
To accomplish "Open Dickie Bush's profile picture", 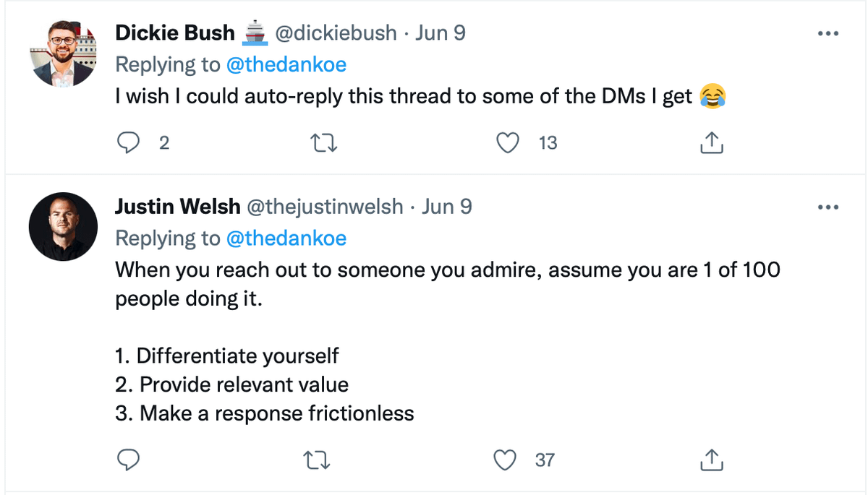I will coord(63,53).
